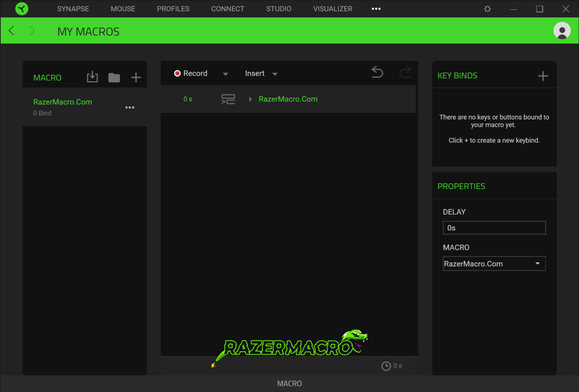Add a new macro with the plus icon
The width and height of the screenshot is (579, 392).
pos(136,77)
